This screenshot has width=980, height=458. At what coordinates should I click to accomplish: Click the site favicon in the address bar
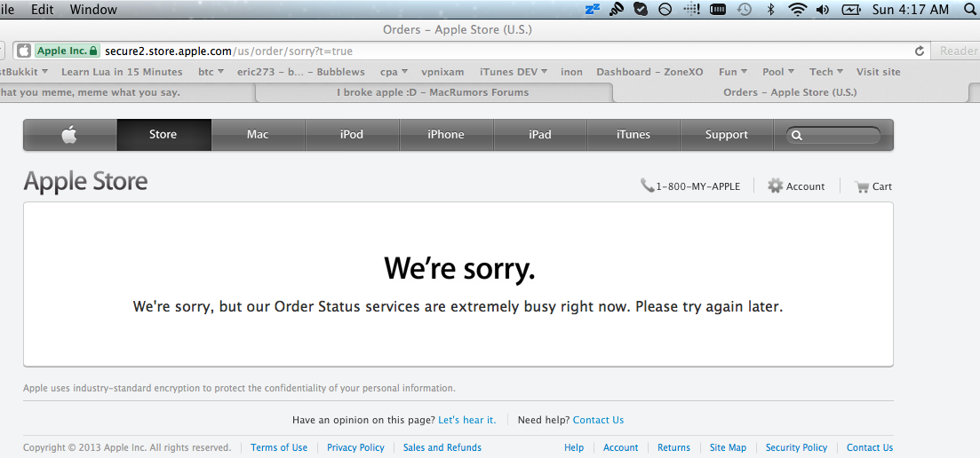(x=24, y=51)
